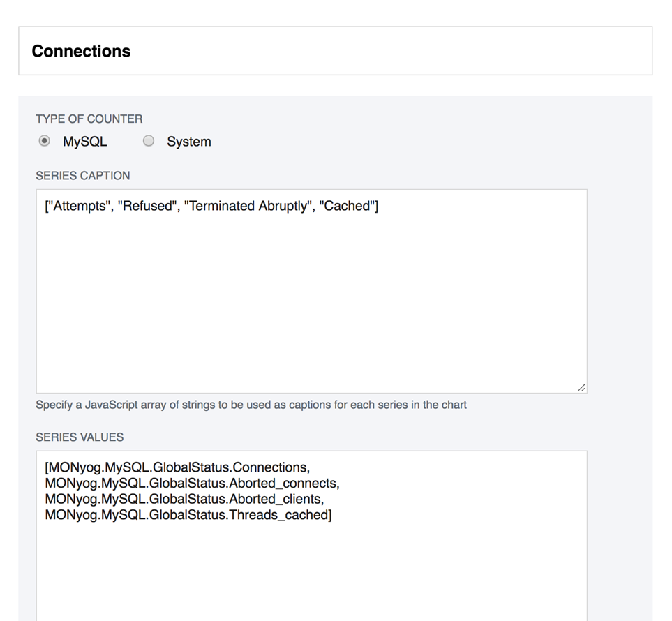The width and height of the screenshot is (672, 621).
Task: Click empty area of Series Values box
Action: pyautogui.click(x=311, y=572)
